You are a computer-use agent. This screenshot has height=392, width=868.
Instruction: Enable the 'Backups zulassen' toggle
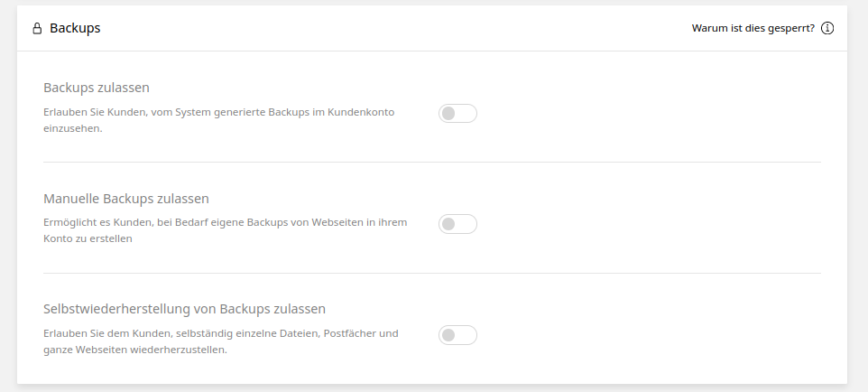click(457, 113)
